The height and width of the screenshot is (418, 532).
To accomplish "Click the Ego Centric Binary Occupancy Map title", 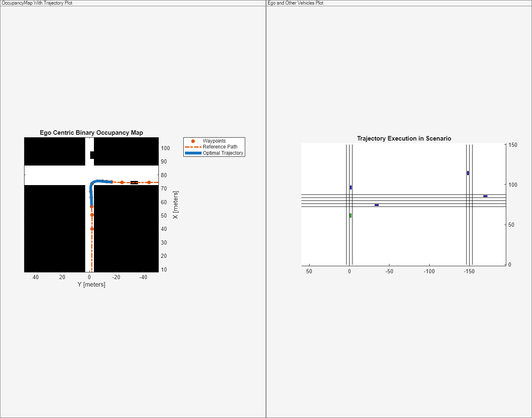I will 91,133.
